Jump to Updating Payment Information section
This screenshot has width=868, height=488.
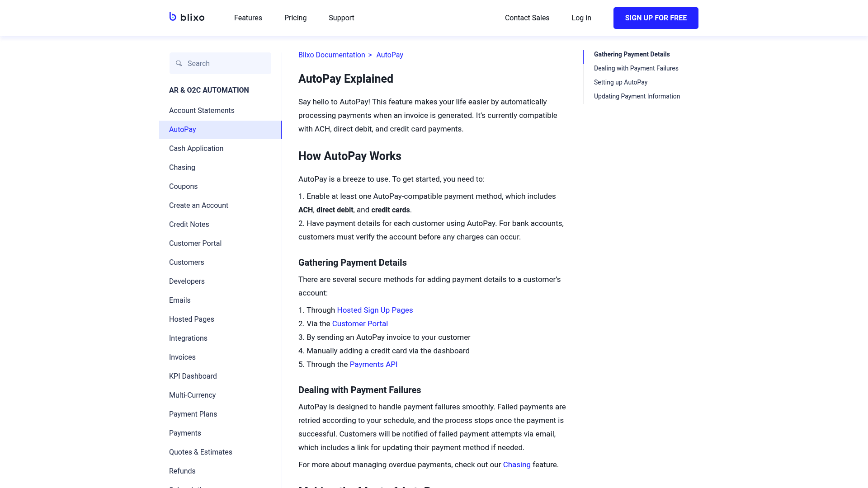637,96
